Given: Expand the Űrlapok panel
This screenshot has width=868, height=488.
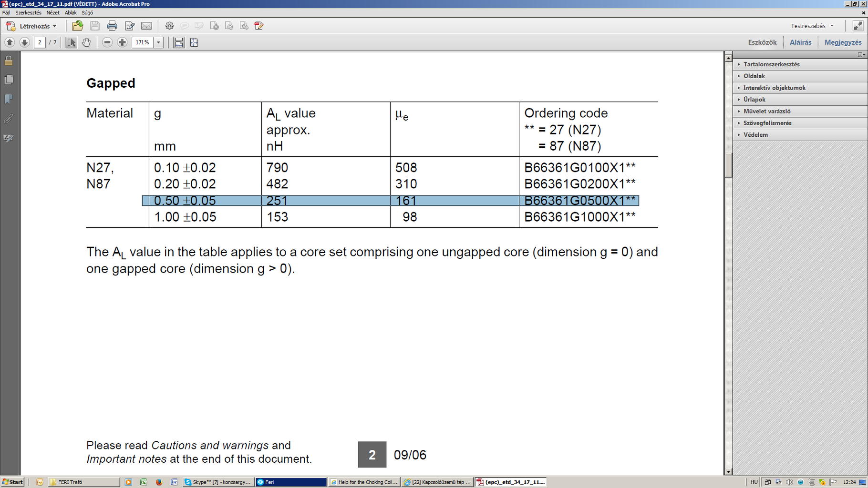Looking at the screenshot, I should (x=800, y=100).
